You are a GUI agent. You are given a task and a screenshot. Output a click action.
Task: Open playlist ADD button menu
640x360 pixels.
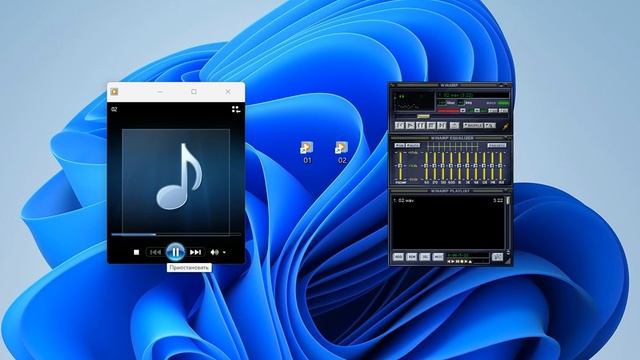point(398,257)
